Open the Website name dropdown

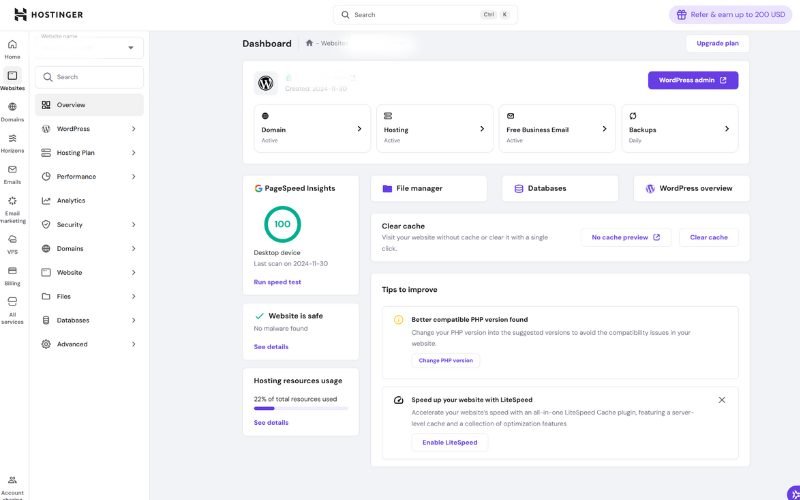coord(89,47)
